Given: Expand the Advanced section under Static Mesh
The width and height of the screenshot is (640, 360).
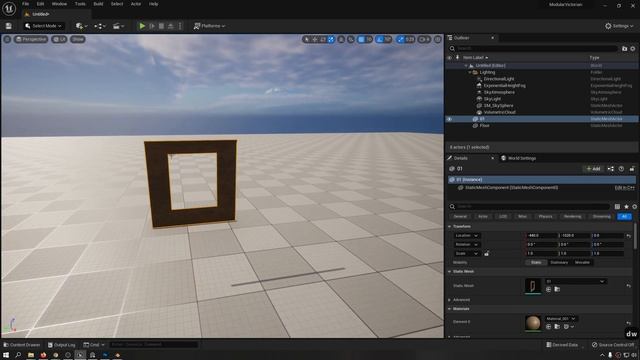Looking at the screenshot, I should point(450,300).
